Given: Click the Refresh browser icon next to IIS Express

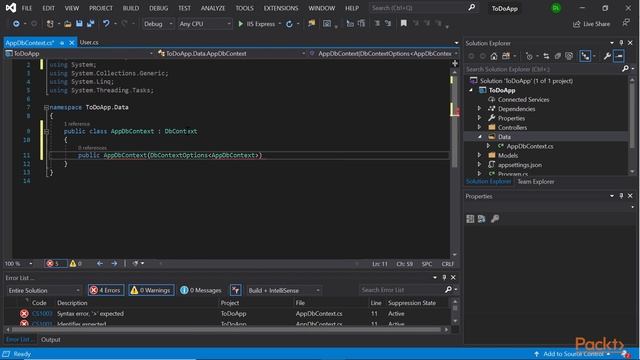Looking at the screenshot, I should [289, 24].
